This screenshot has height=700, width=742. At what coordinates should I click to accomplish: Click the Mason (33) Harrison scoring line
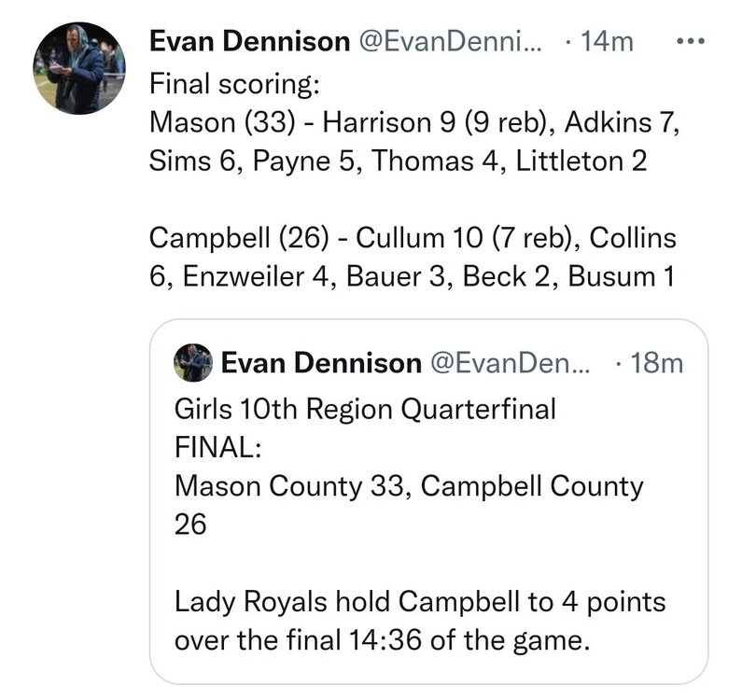coord(414,122)
